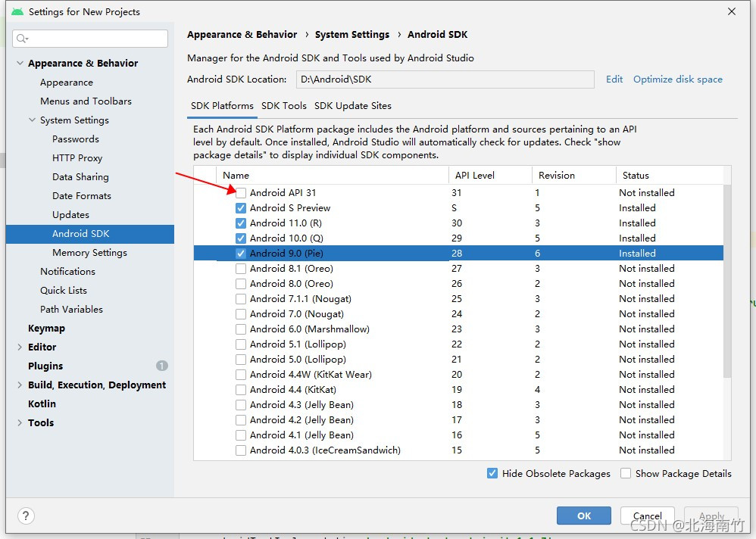Viewport: 756px width, 539px height.
Task: Open Kotlin settings
Action: [x=42, y=403]
